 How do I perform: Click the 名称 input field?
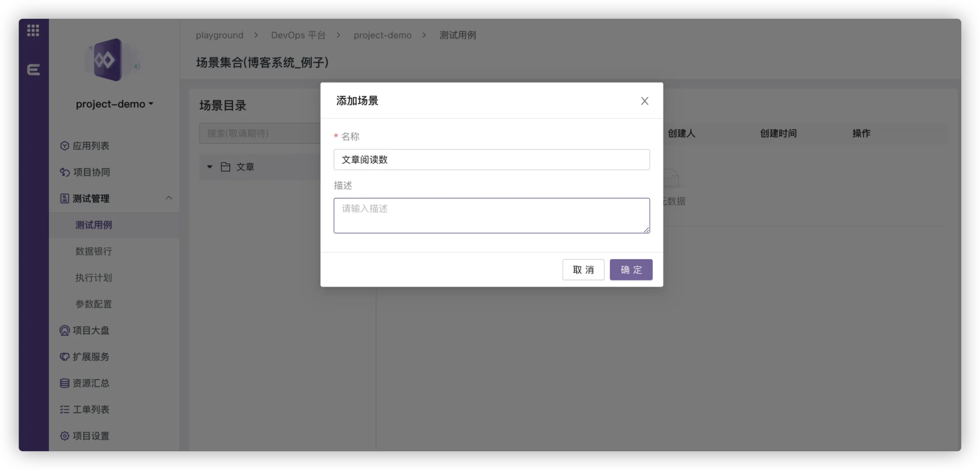tap(491, 160)
